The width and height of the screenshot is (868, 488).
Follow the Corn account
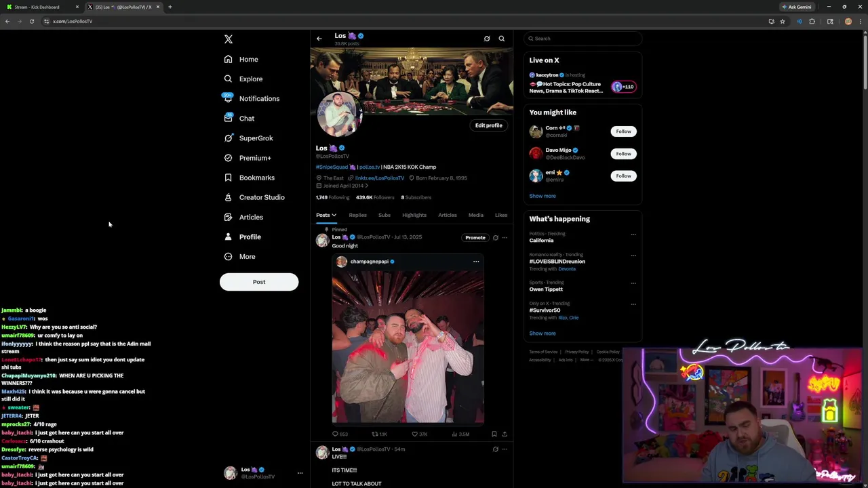click(x=623, y=131)
